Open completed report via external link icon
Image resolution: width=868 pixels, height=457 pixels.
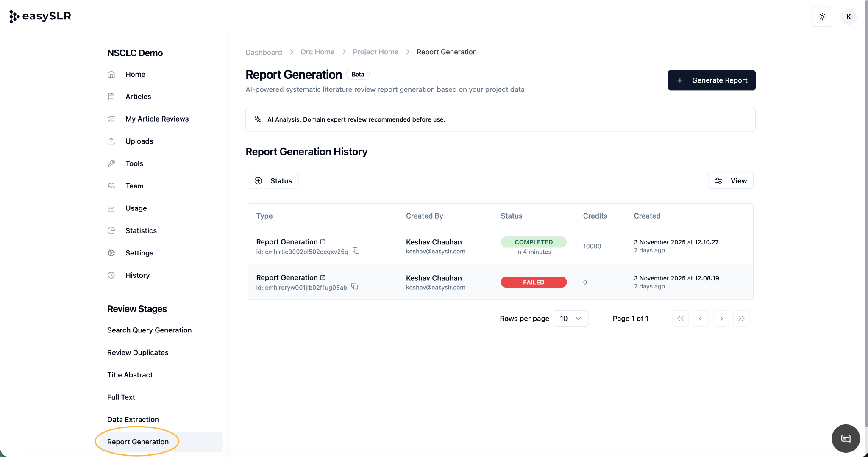pos(323,241)
